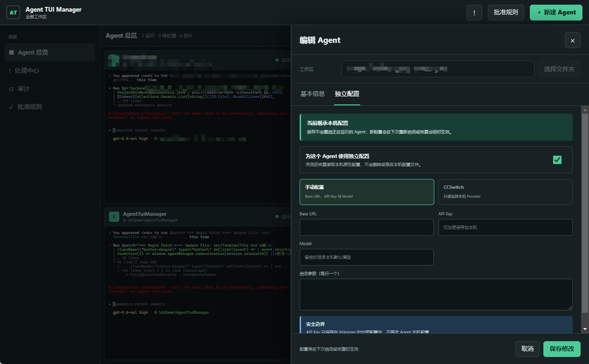589x364 pixels.
Task: Click the dialog's vertical scrollbar
Action: pos(585,213)
